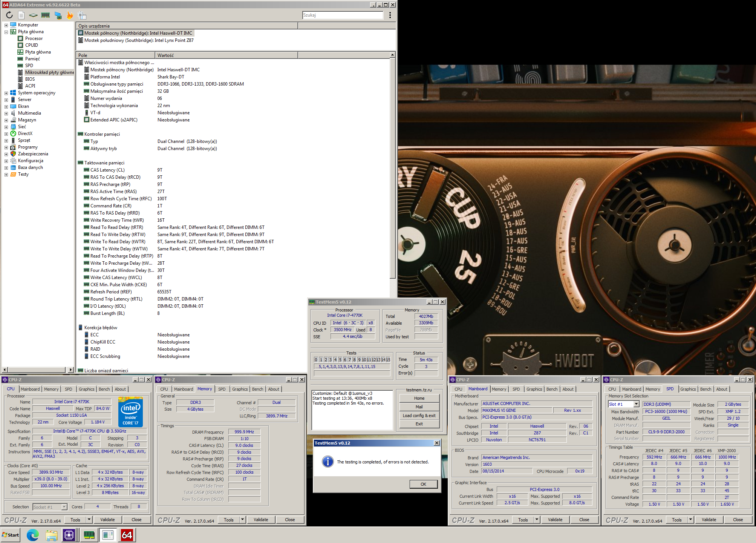Viewport: 756px width, 543px height.
Task: Open the flame stability test icon
Action: [70, 15]
